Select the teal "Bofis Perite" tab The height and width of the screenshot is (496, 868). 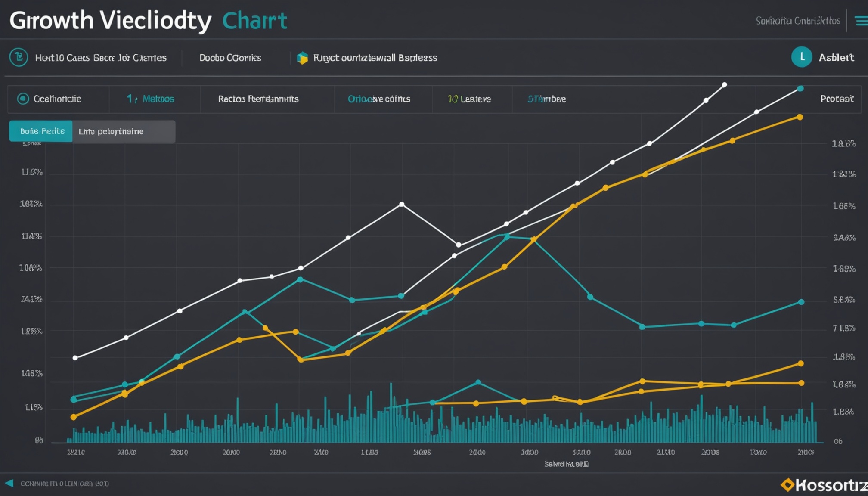click(40, 131)
